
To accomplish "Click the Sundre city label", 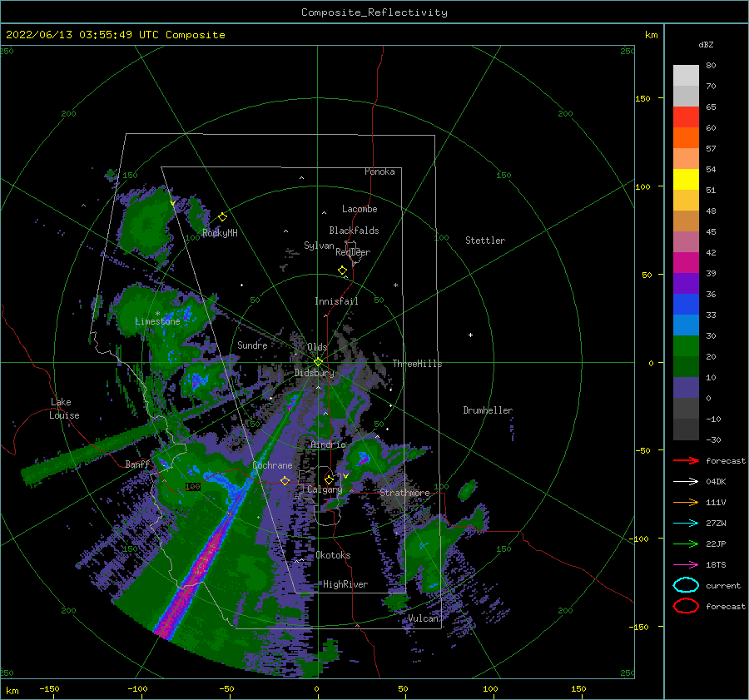I will click(x=252, y=345).
